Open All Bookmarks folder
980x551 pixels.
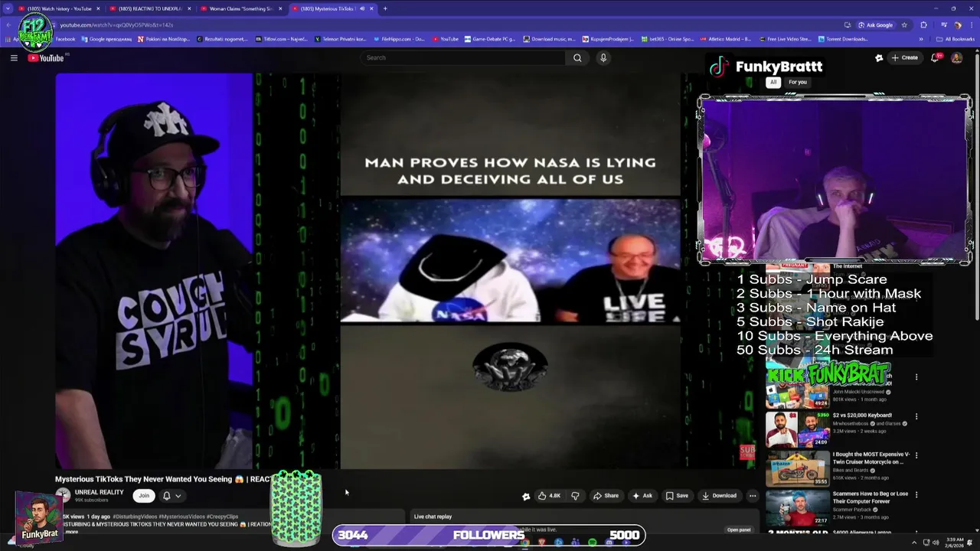(x=955, y=39)
